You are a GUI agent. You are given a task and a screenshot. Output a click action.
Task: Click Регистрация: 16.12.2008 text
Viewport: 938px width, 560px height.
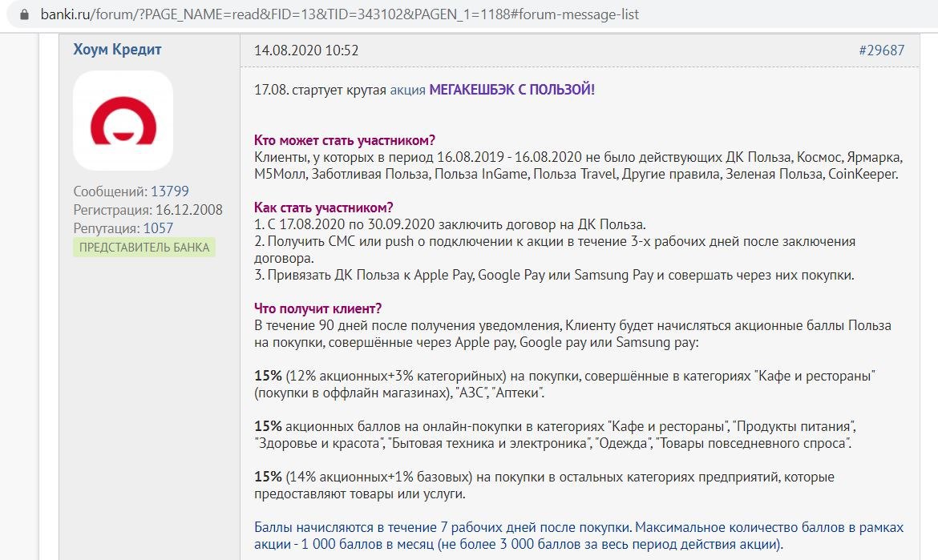pos(148,210)
